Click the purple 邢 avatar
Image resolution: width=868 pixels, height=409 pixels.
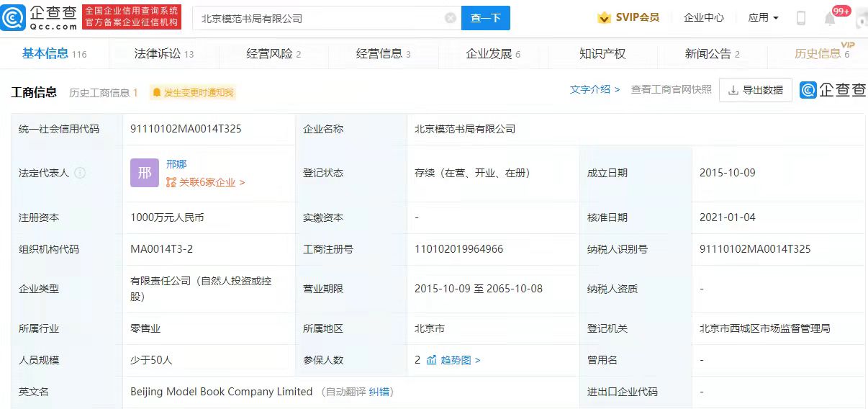pos(145,173)
